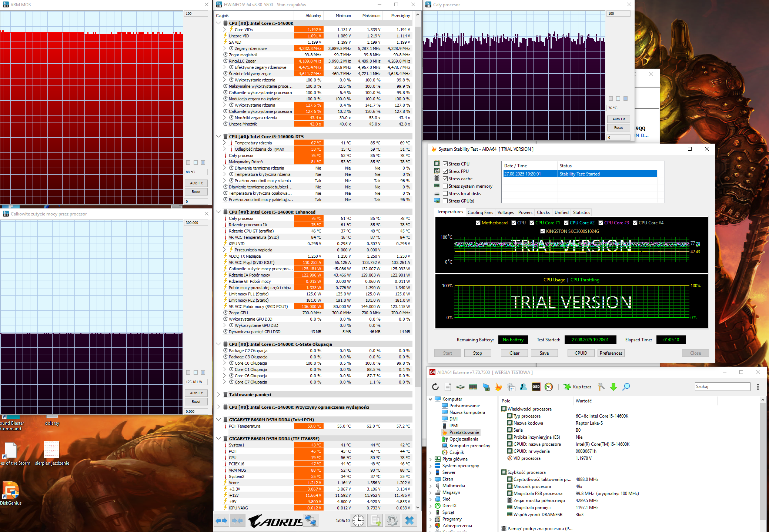The height and width of the screenshot is (532, 769).
Task: Expand the Płyta główna tree node
Action: (431, 459)
